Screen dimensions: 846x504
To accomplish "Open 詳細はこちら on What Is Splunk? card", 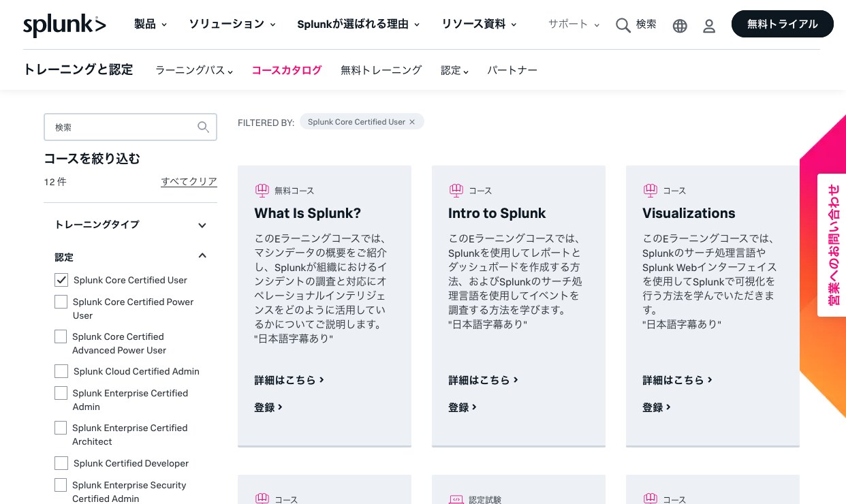I will (289, 380).
